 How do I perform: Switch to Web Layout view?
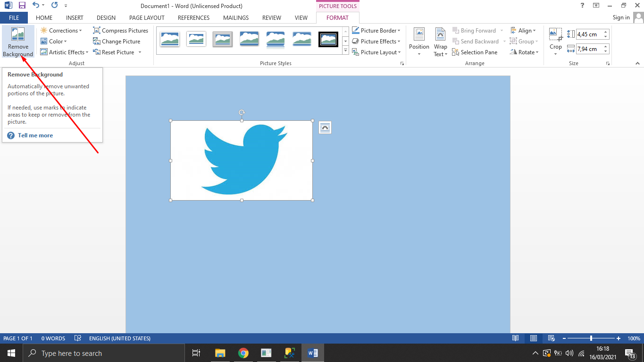551,338
